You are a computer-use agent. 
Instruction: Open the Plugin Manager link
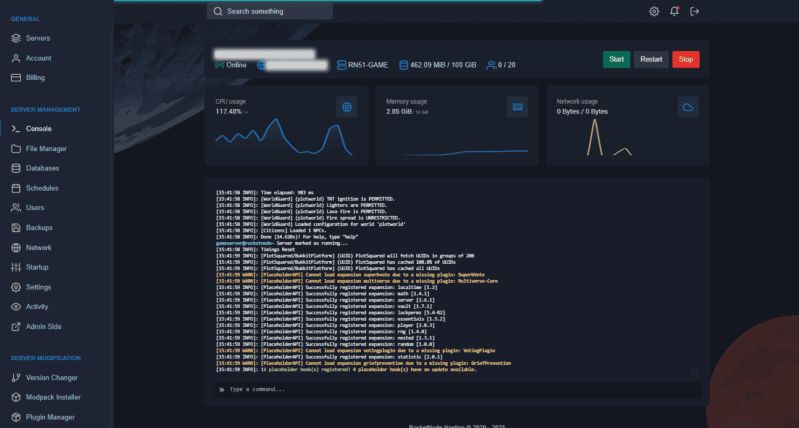pyautogui.click(x=50, y=417)
